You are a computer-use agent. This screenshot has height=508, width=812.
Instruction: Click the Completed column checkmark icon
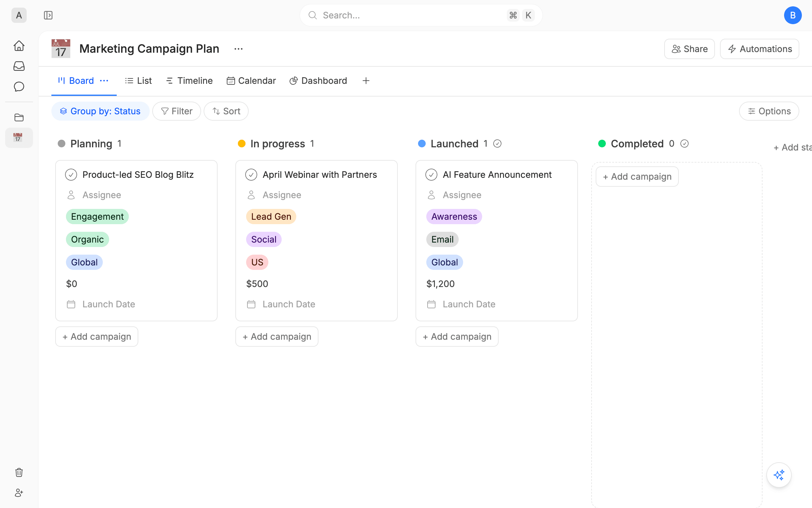click(684, 144)
